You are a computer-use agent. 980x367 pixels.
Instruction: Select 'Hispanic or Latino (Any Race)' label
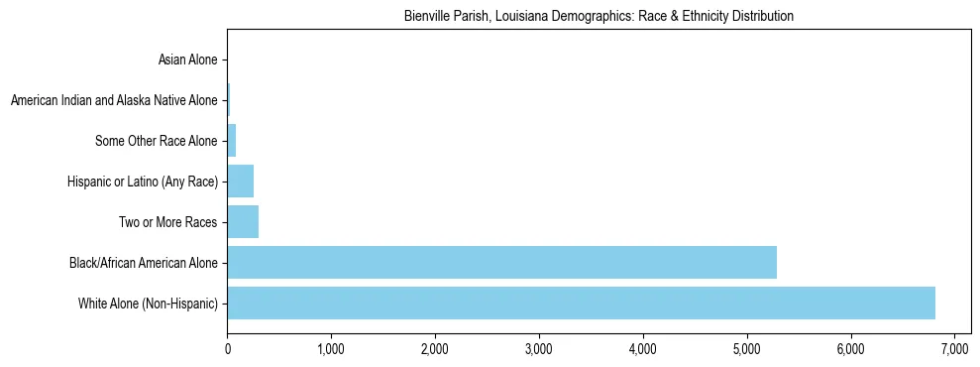(143, 182)
